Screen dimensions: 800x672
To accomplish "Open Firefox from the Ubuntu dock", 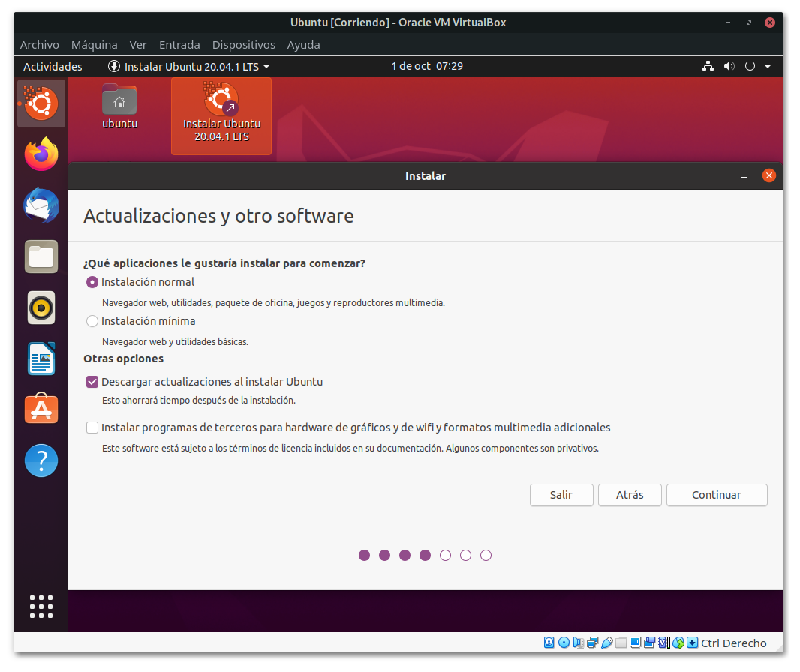I will [41, 154].
